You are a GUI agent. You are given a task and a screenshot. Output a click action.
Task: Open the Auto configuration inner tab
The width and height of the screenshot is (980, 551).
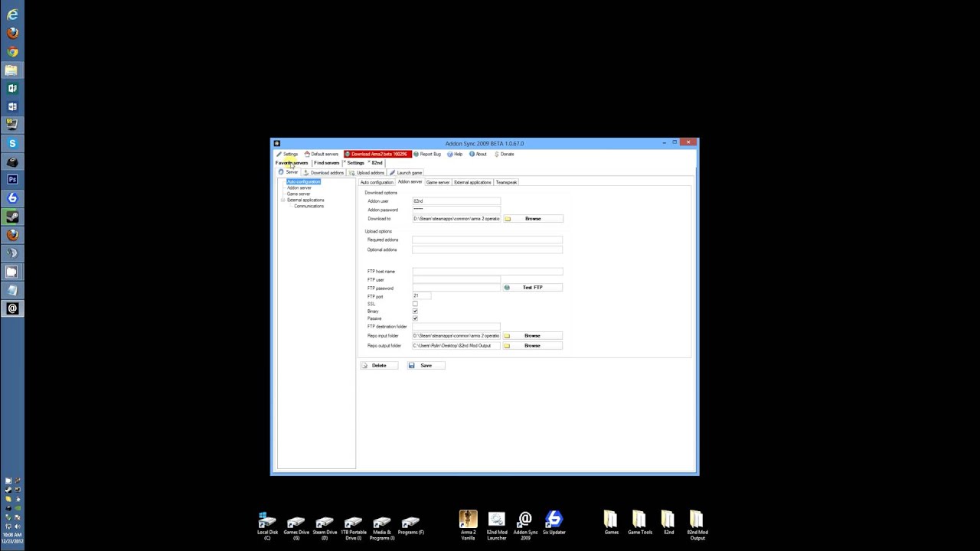pyautogui.click(x=377, y=182)
